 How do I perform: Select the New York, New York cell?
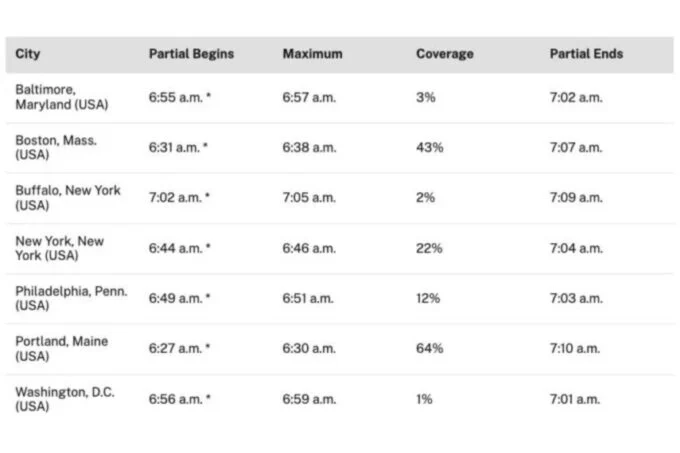[60, 248]
